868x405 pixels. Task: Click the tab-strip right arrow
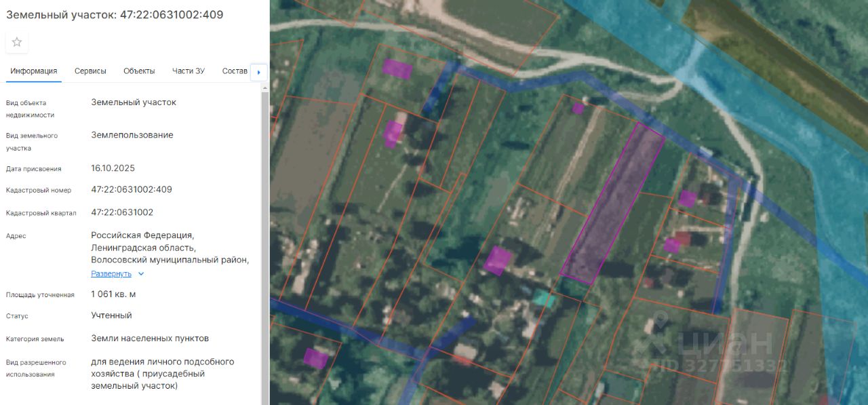coord(258,72)
